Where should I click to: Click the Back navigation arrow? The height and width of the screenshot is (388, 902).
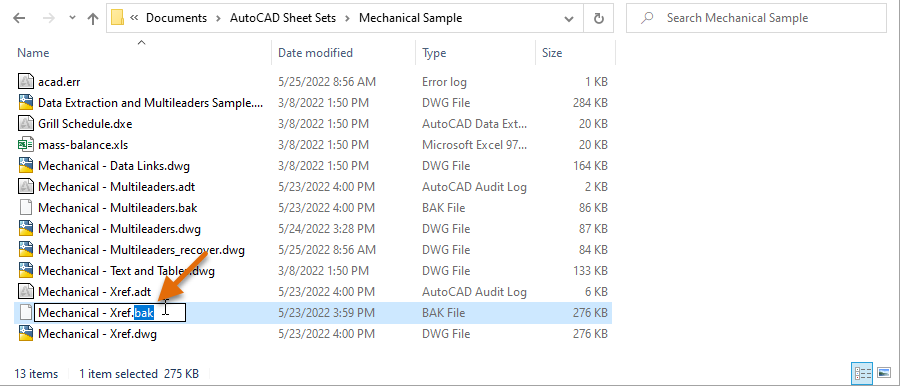click(19, 18)
